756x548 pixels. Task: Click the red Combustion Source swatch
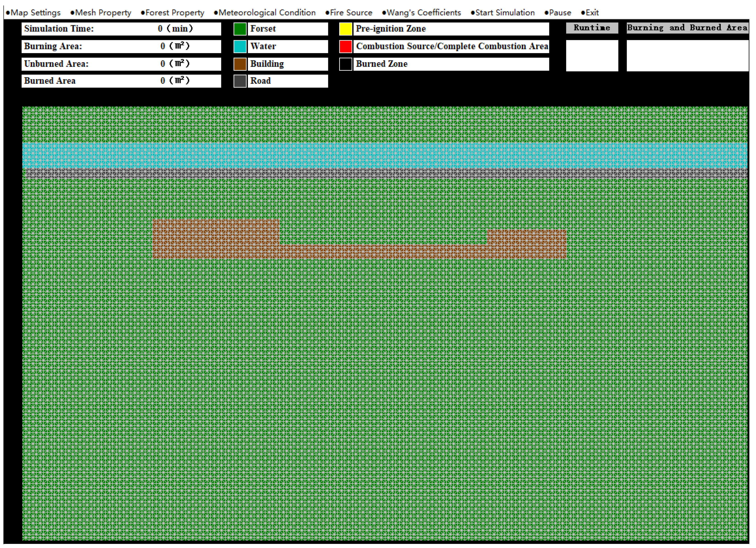345,46
